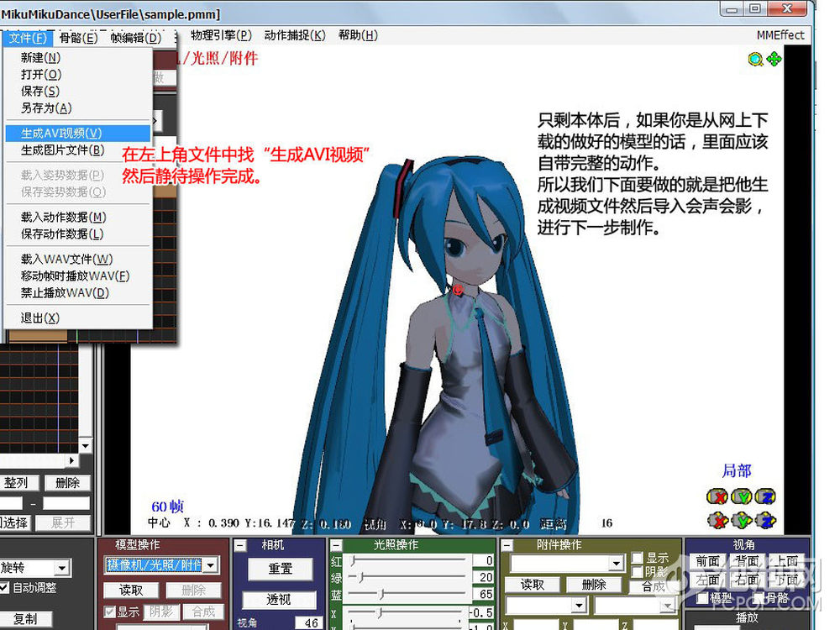Click the magnifier zoom icon in viewport
840x630 pixels.
pyautogui.click(x=755, y=59)
